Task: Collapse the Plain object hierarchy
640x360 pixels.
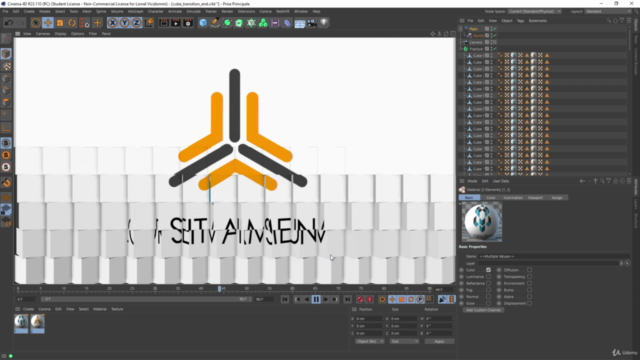Action: 461,29
